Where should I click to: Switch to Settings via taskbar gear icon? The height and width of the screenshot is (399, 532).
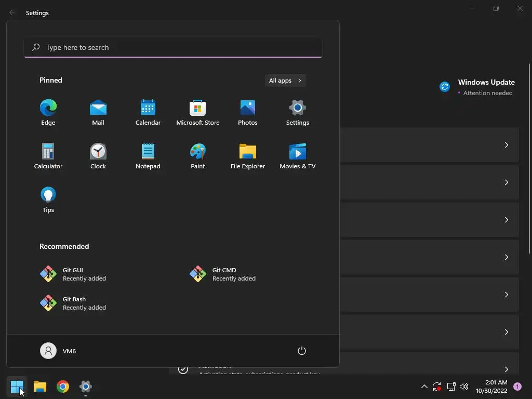[86, 387]
